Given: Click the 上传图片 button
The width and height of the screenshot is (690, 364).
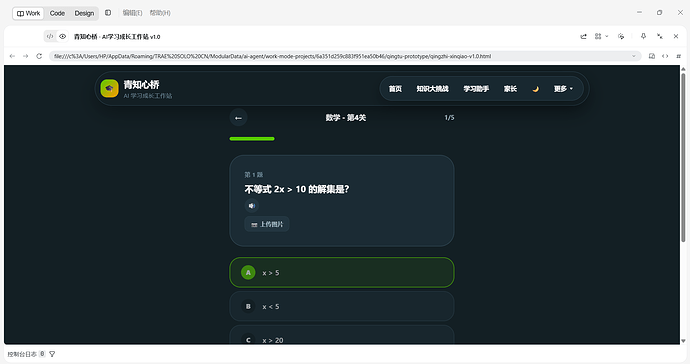Looking at the screenshot, I should coord(267,224).
